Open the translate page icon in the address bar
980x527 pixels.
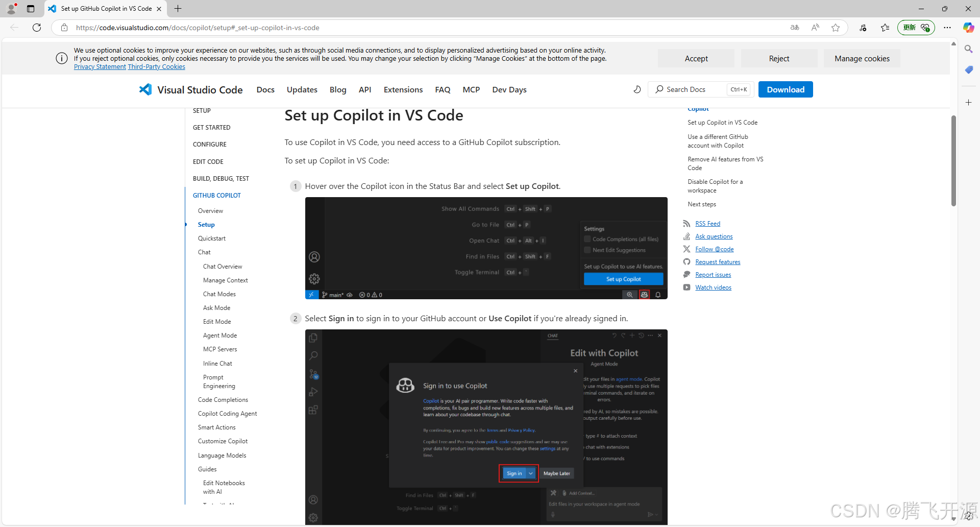tap(795, 28)
